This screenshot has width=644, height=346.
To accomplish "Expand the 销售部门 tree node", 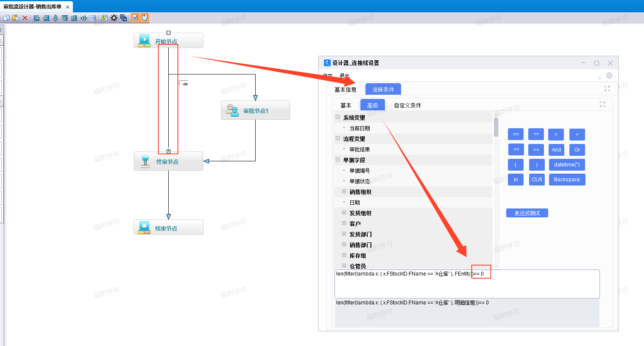I will [x=344, y=245].
